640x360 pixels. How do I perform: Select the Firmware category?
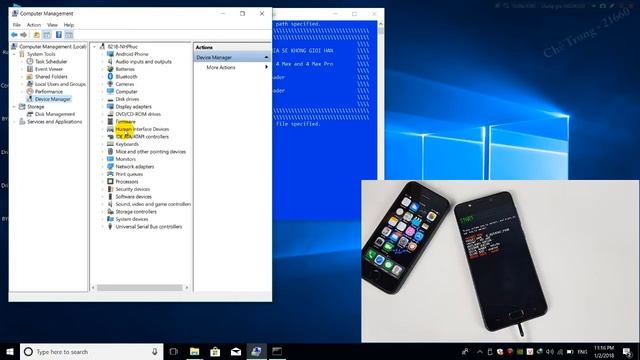pos(125,122)
